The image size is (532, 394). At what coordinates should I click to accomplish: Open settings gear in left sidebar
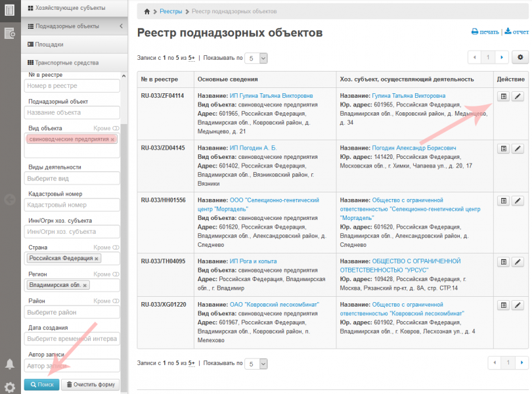click(x=10, y=387)
